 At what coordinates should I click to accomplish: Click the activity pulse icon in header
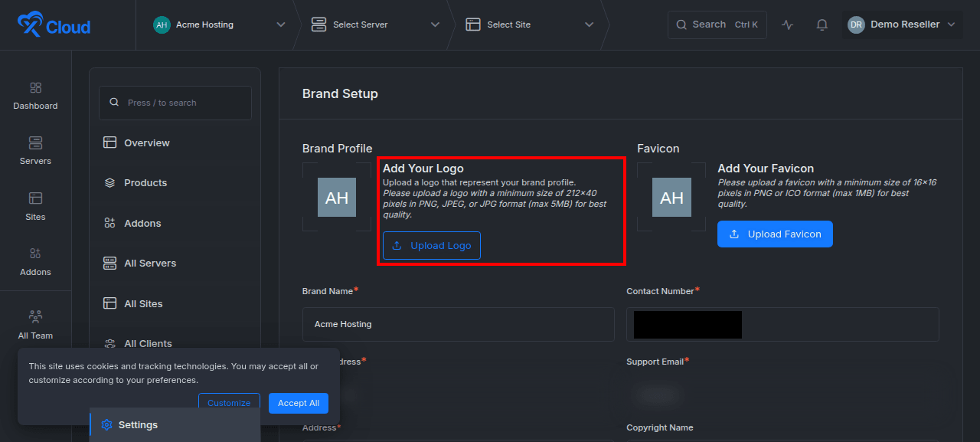click(x=788, y=25)
